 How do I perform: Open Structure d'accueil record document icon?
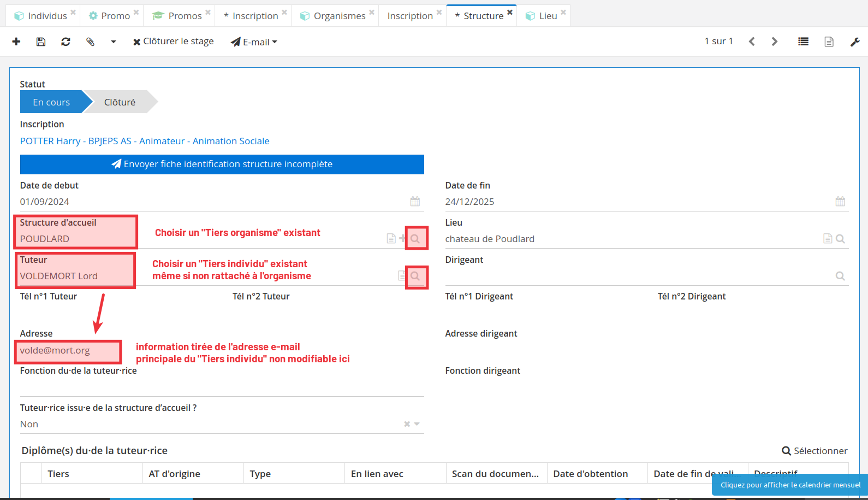(391, 238)
